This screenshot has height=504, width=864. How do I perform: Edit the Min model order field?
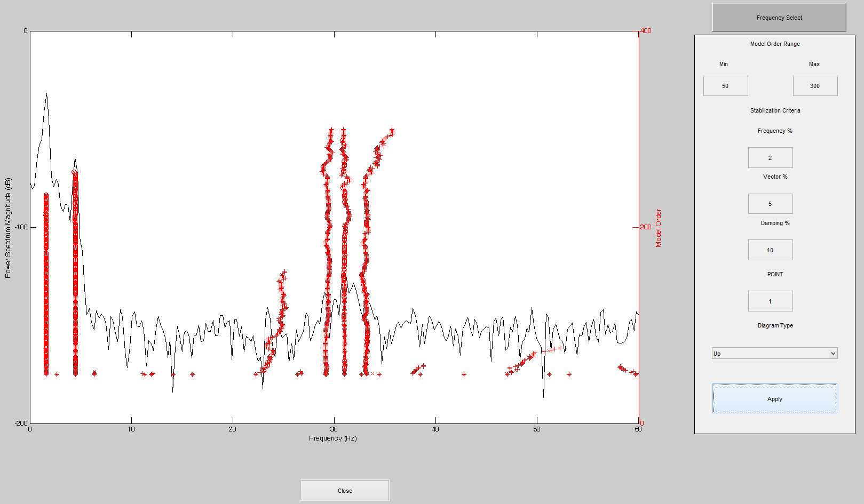pyautogui.click(x=725, y=85)
